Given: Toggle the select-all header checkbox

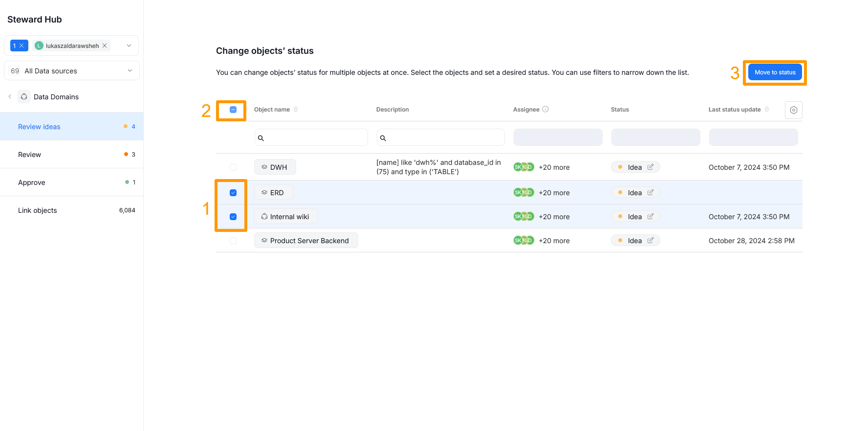Looking at the screenshot, I should [x=233, y=110].
